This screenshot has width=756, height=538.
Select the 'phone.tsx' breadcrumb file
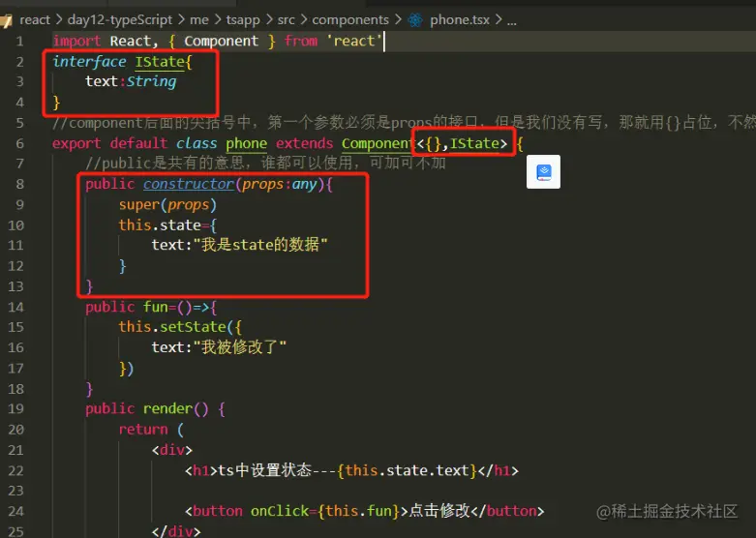(x=460, y=19)
